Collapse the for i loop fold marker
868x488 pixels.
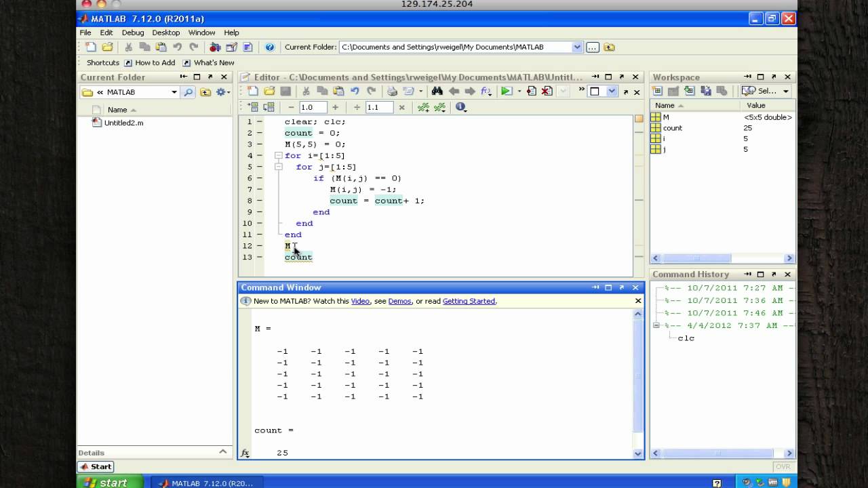click(278, 156)
